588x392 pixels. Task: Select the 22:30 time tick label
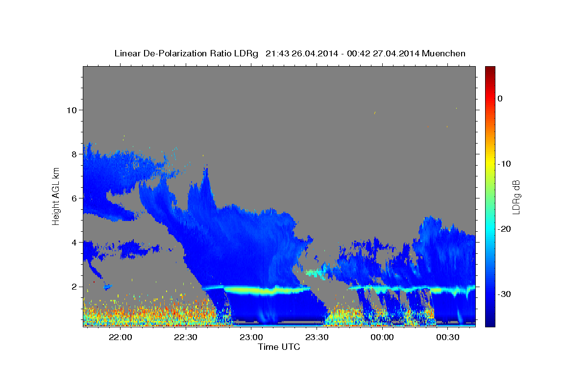(186, 337)
